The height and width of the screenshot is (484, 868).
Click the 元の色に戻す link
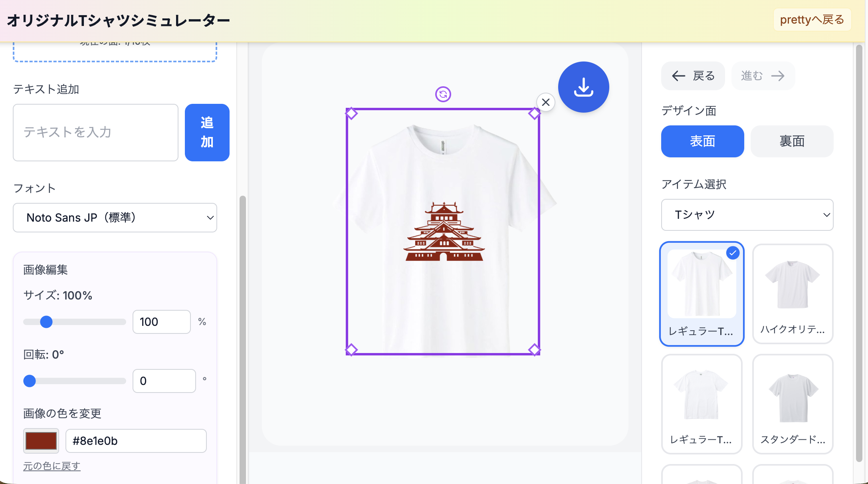coord(51,466)
